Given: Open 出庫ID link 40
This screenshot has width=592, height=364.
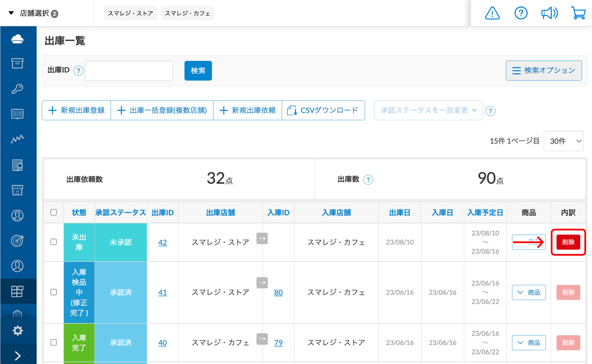Looking at the screenshot, I should click(162, 343).
